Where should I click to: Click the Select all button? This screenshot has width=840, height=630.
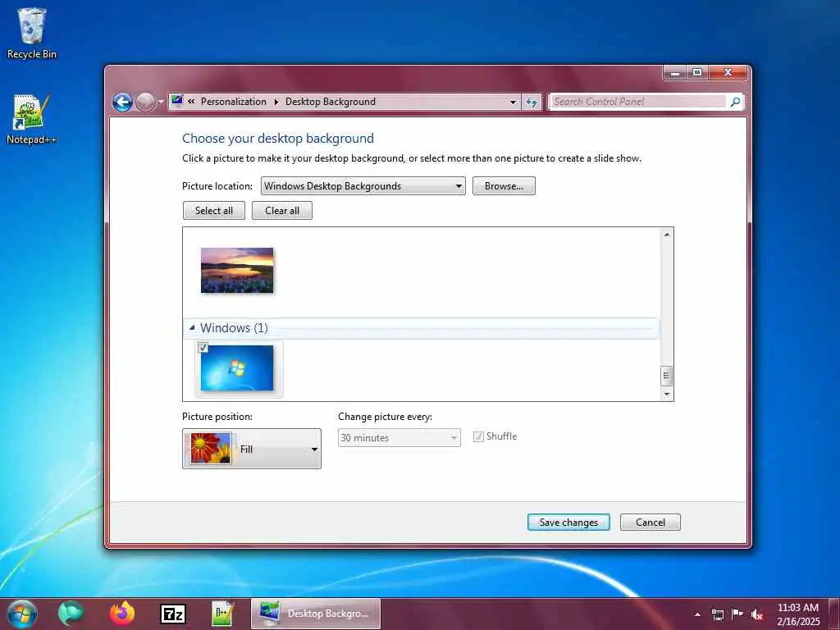click(214, 211)
